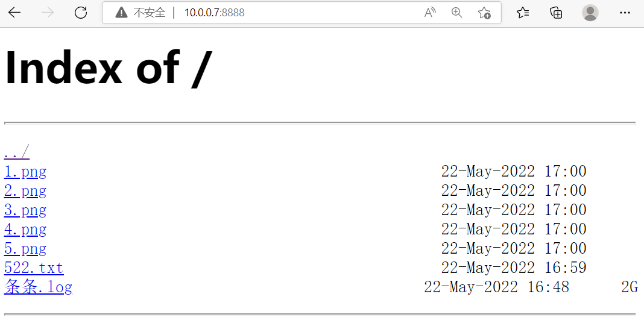Open the 5.png file link

pos(25,249)
